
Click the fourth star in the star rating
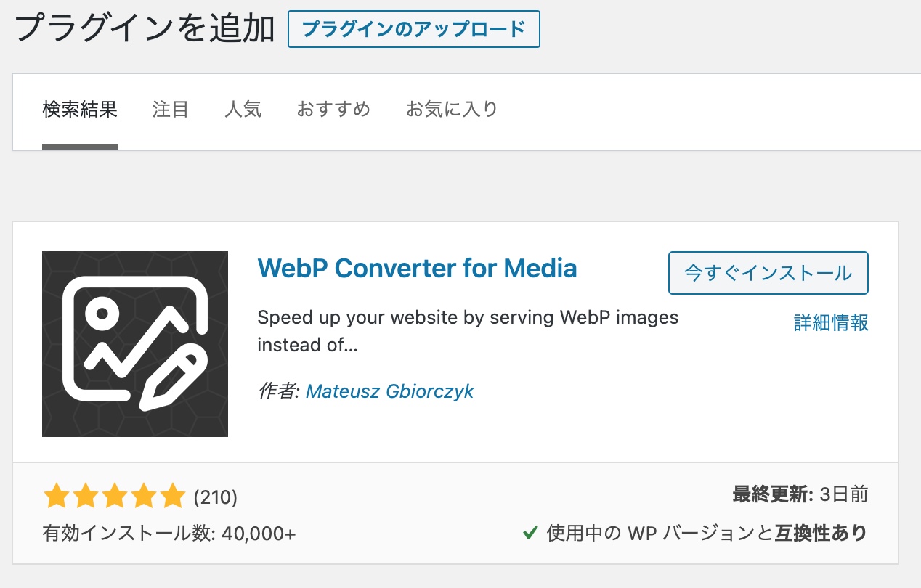click(144, 496)
